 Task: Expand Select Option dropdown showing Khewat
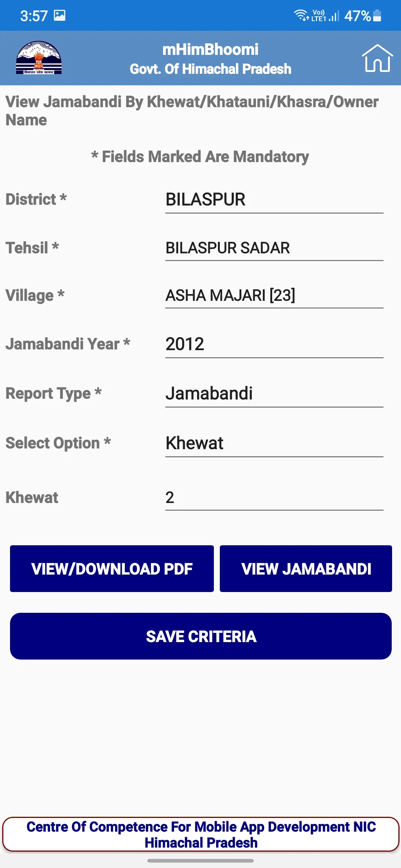[274, 443]
